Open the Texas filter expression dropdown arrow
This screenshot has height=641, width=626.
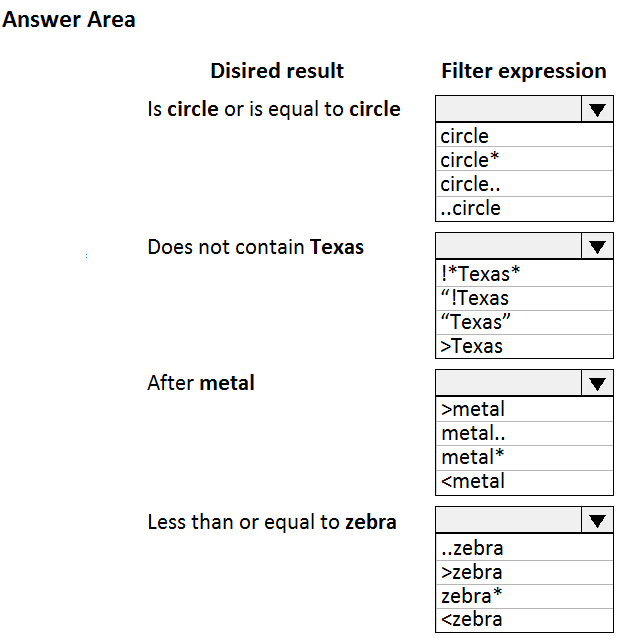[x=597, y=246]
